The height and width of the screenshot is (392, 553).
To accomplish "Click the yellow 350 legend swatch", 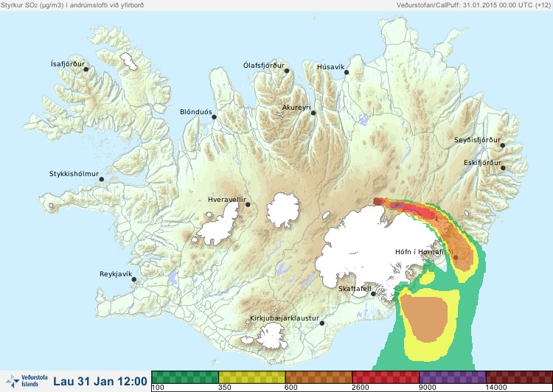I will 252,377.
